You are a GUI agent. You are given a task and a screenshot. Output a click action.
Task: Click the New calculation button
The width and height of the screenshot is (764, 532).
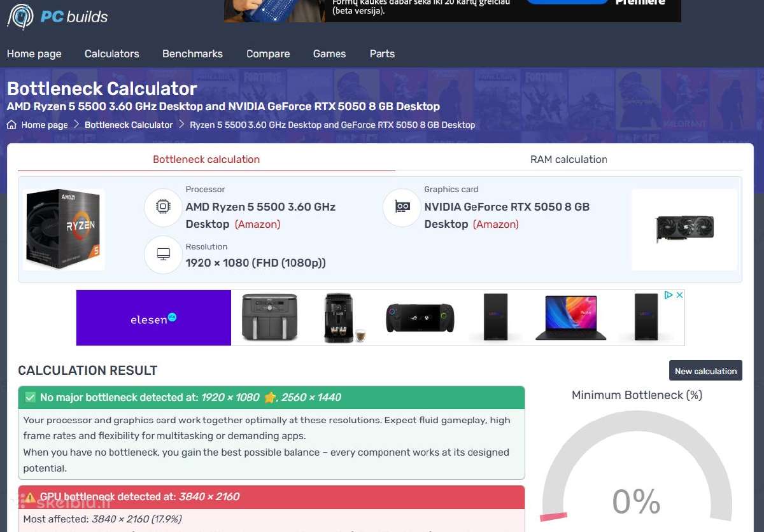[705, 371]
